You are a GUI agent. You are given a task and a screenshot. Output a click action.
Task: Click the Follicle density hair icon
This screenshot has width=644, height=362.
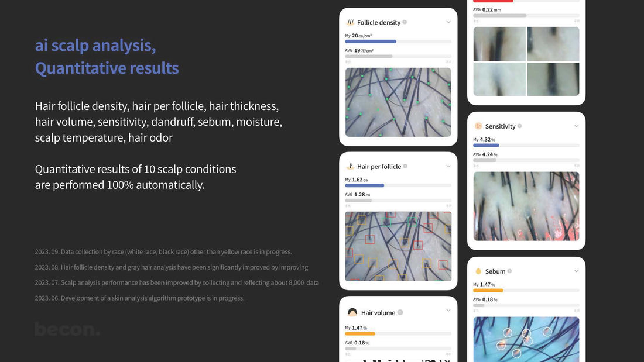coord(350,22)
